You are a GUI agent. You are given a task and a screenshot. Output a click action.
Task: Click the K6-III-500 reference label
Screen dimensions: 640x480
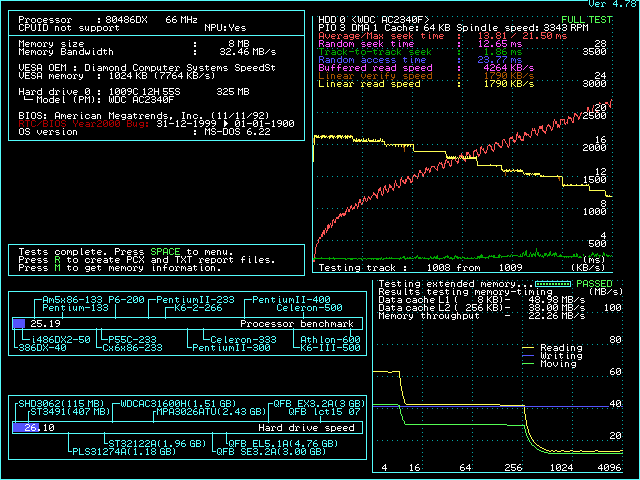pos(330,348)
